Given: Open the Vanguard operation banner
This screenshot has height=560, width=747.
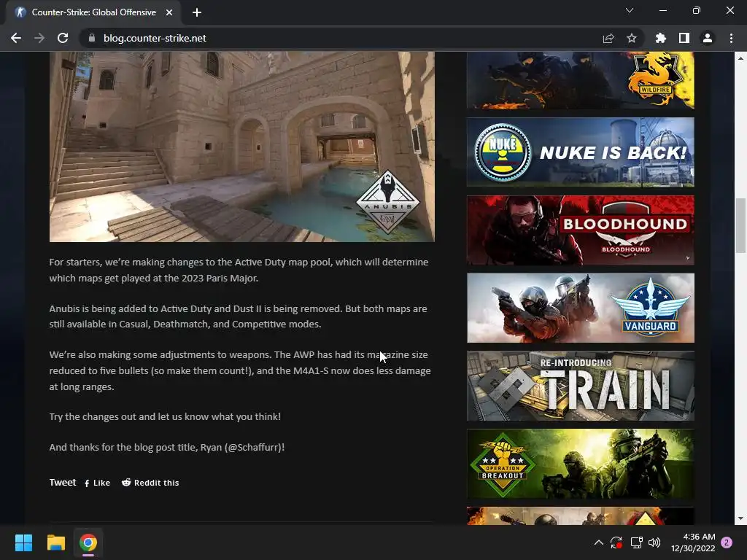Looking at the screenshot, I should click(x=580, y=308).
